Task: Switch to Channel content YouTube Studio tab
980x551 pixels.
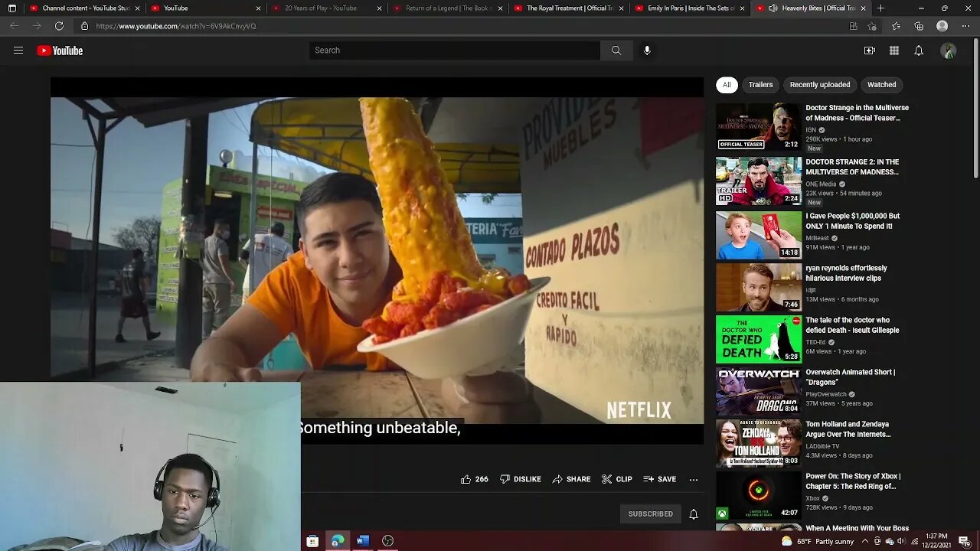Action: [83, 8]
